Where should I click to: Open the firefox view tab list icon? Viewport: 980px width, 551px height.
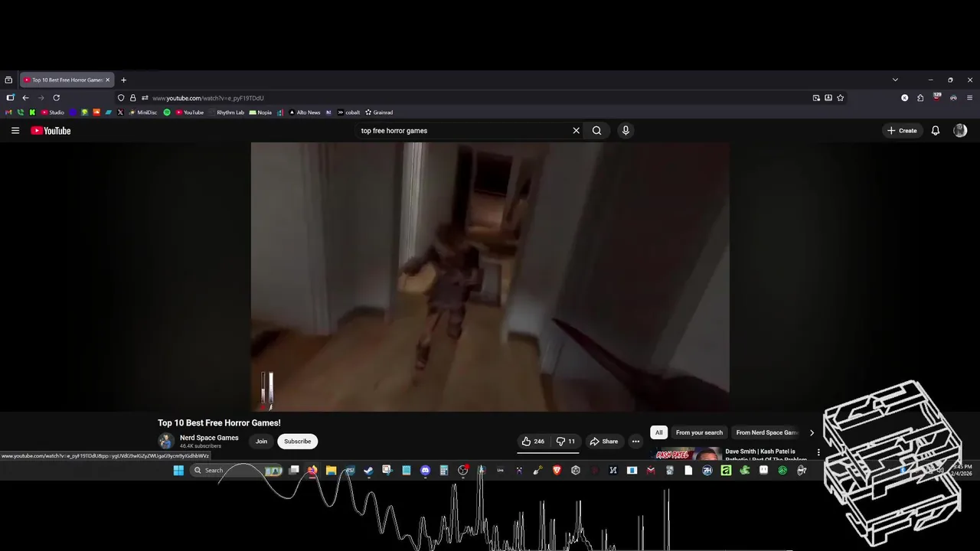pyautogui.click(x=8, y=80)
